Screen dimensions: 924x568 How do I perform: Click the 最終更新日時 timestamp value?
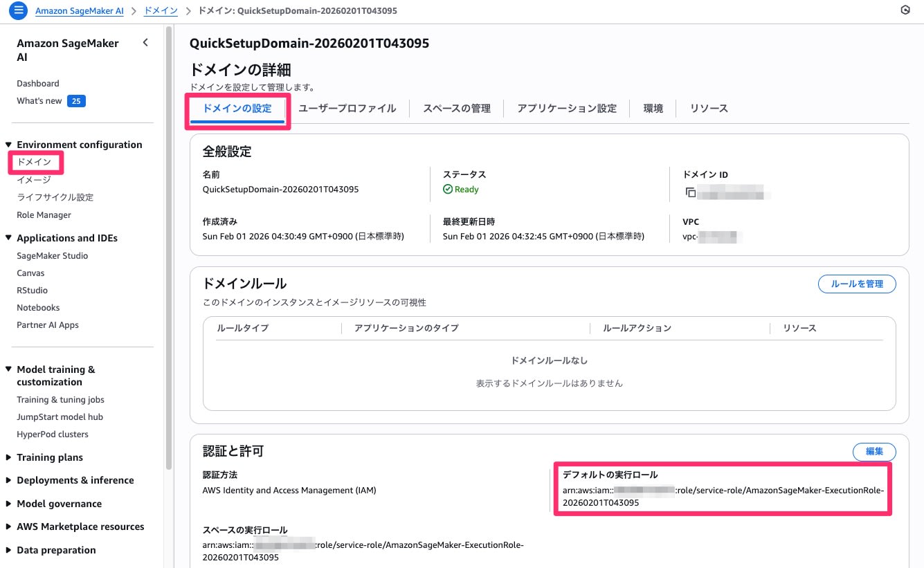(x=543, y=237)
